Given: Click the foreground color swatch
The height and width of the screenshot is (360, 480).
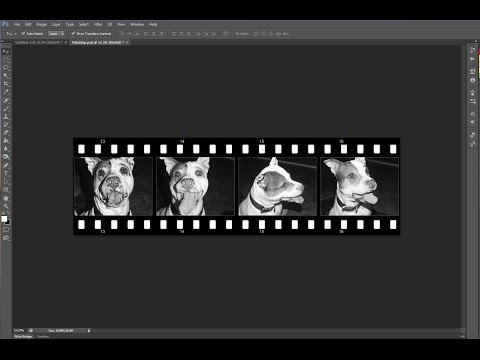Looking at the screenshot, I should pos(4,219).
